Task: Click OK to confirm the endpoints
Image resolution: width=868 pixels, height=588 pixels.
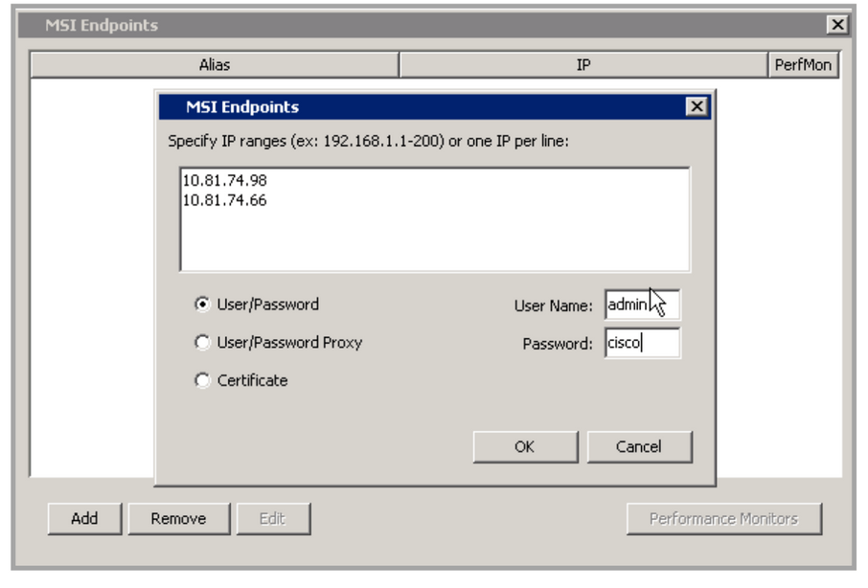Action: point(525,447)
